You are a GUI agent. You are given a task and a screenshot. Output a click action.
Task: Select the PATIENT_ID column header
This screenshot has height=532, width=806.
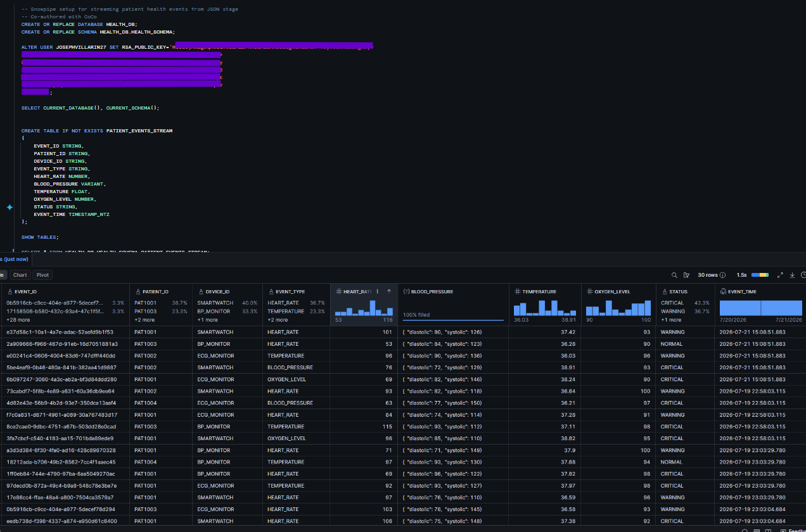[x=155, y=291]
